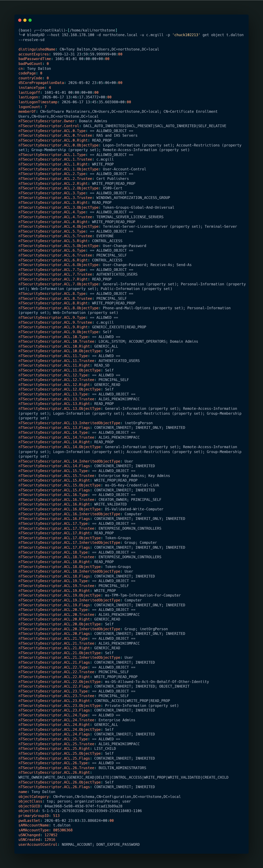Click the 'nTSecurityDescriptor.Control' label
The height and width of the screenshot is (868, 263).
click(x=49, y=126)
